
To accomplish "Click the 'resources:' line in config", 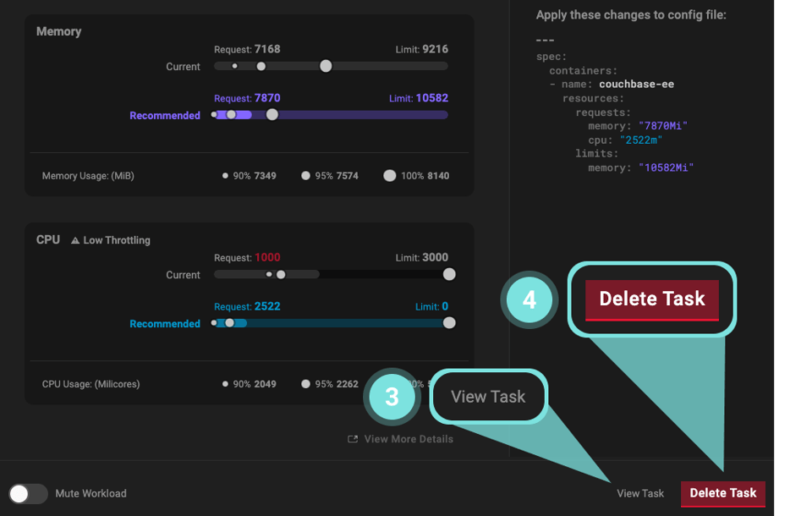I will [x=593, y=98].
